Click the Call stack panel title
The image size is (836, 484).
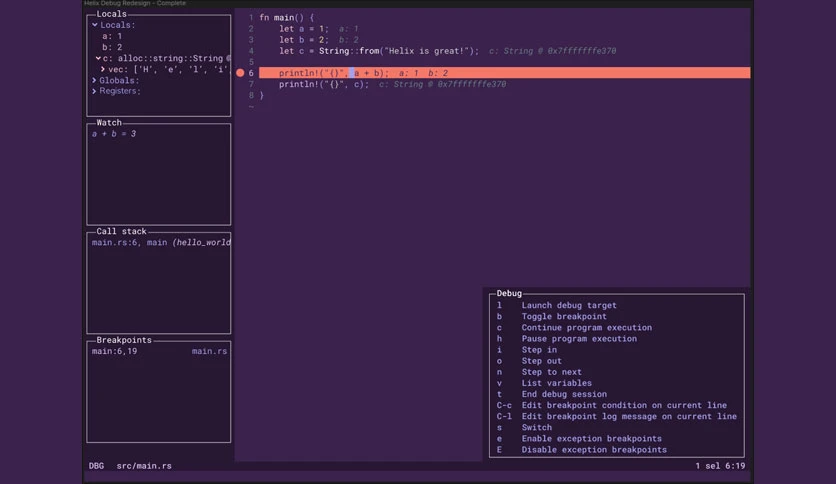(121, 231)
